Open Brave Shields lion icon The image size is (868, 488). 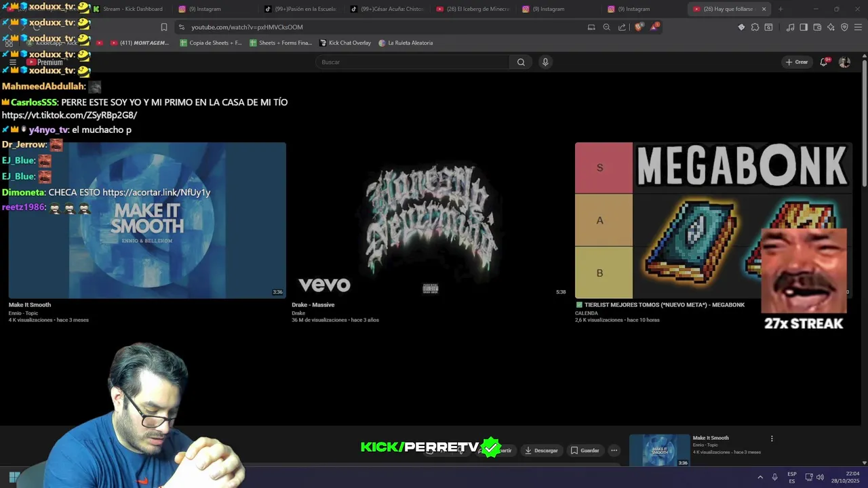[639, 27]
